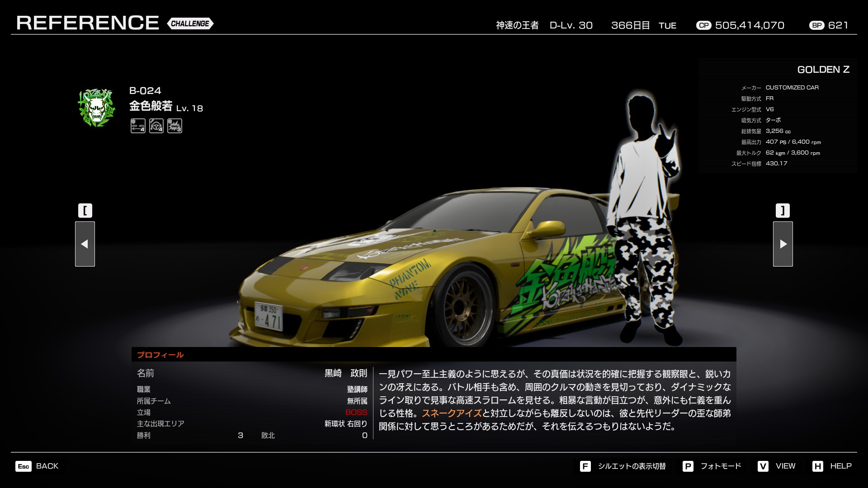
Task: Click the green hannya mask team emblem
Action: [96, 108]
